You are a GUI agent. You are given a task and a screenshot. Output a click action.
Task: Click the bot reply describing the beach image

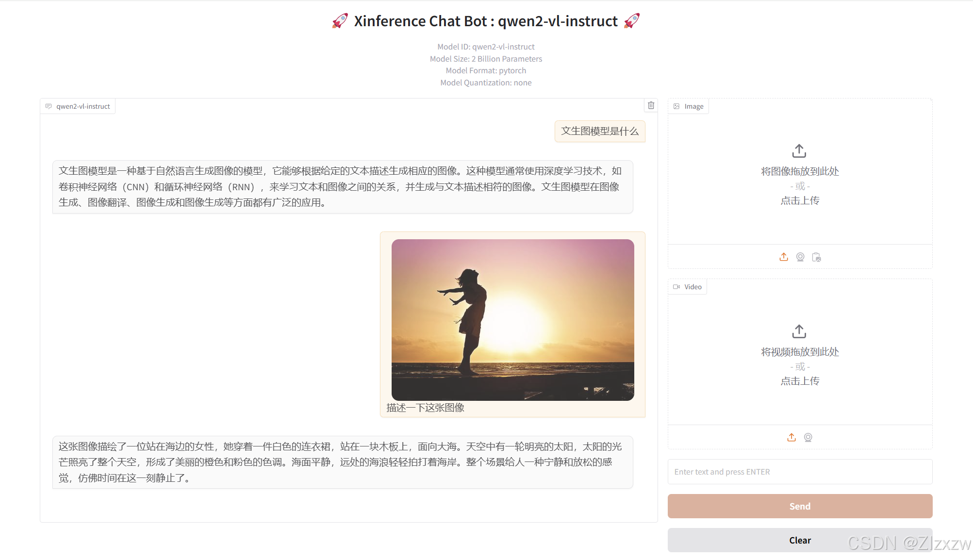(342, 462)
